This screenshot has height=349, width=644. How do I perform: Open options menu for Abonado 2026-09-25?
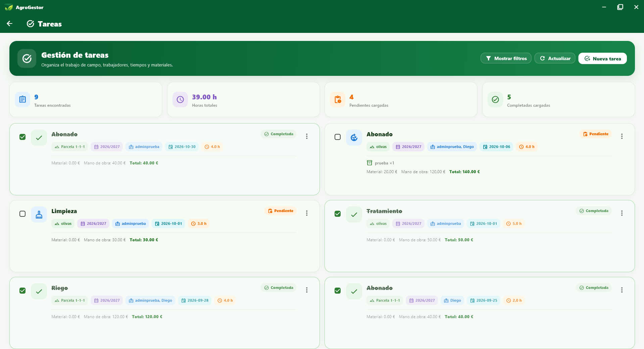622,290
